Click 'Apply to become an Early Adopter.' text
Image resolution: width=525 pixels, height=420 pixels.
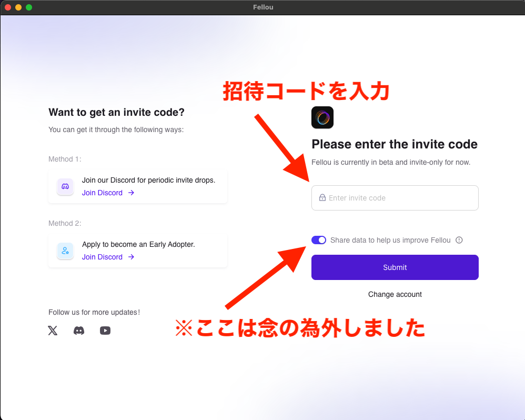coord(138,245)
